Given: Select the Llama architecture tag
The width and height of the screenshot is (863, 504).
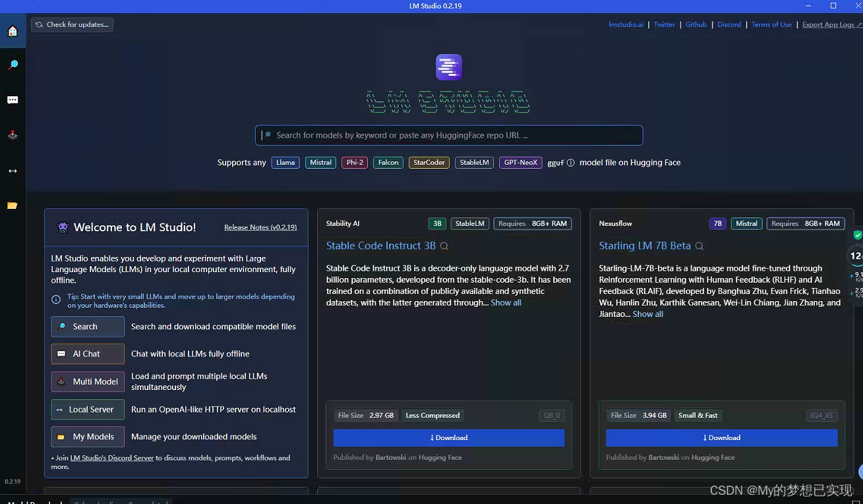Looking at the screenshot, I should (x=285, y=163).
